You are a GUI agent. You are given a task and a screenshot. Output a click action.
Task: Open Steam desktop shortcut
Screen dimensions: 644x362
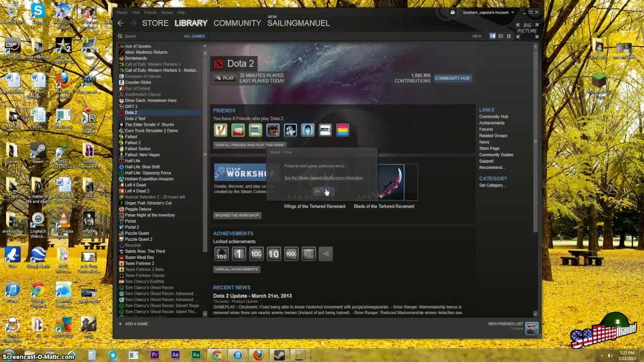pyautogui.click(x=38, y=153)
